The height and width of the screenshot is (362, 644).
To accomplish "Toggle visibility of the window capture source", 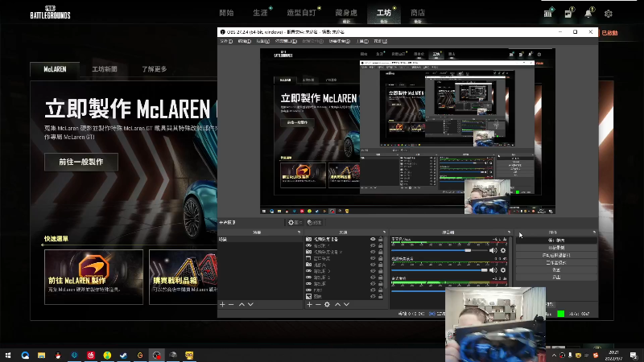I will (373, 258).
